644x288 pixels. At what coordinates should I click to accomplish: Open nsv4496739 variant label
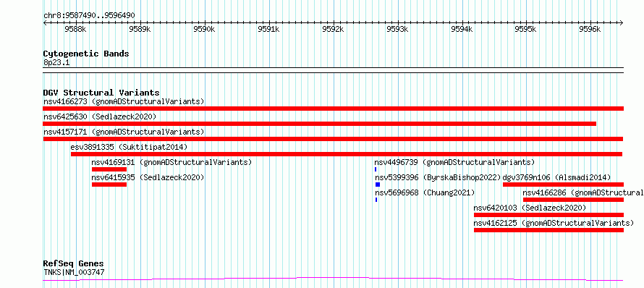[454, 162]
